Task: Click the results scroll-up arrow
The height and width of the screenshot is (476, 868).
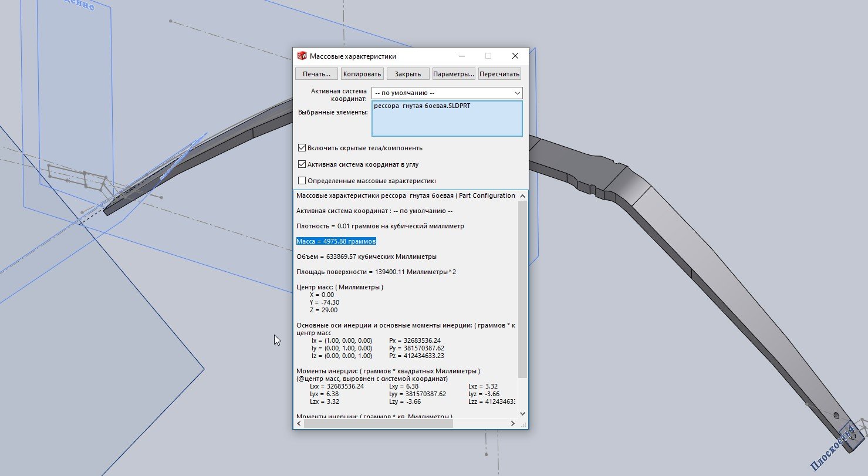Action: click(522, 195)
